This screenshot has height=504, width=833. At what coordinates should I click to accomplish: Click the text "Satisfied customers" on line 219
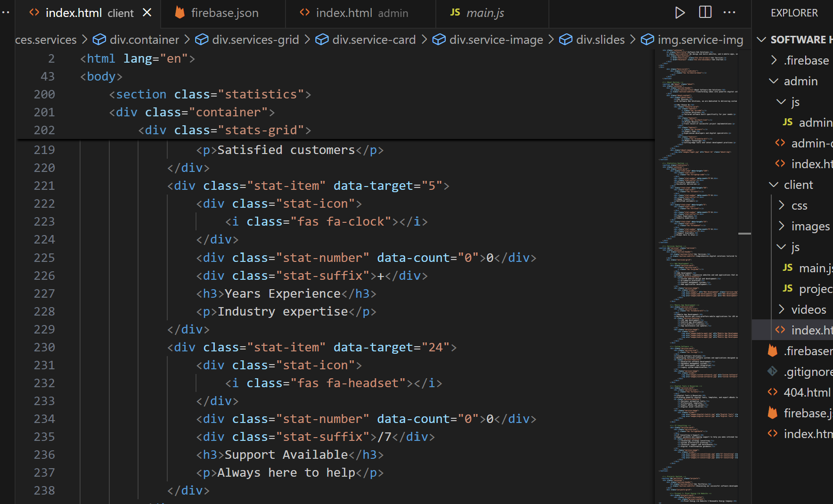coord(286,150)
